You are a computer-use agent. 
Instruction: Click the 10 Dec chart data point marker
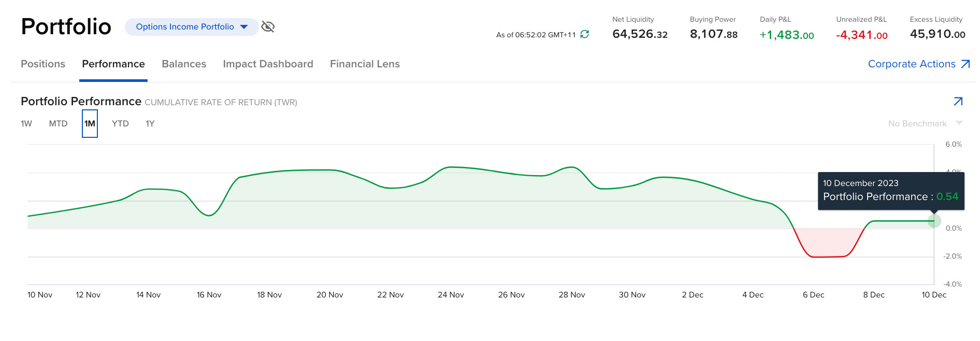pos(934,221)
